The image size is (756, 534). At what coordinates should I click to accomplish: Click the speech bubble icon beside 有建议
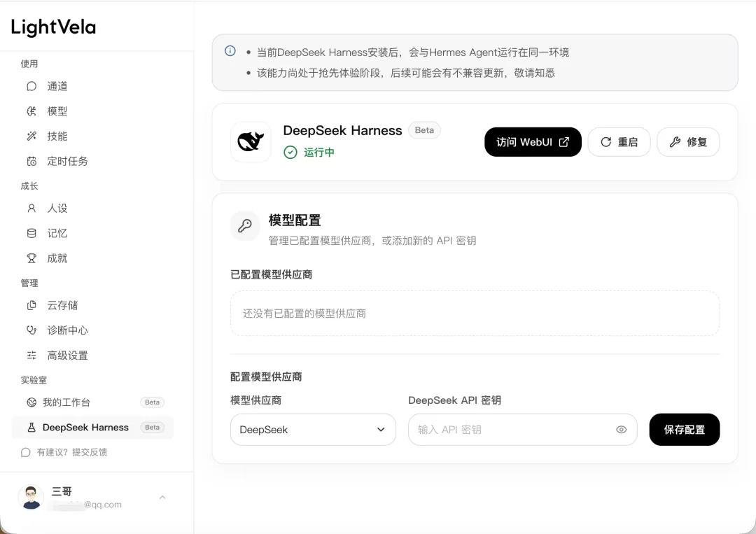26,453
